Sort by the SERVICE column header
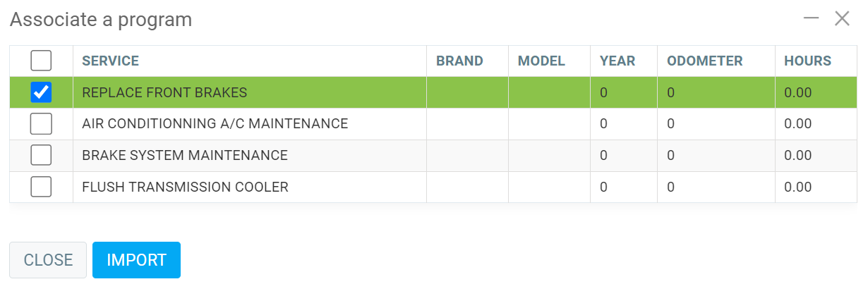 pyautogui.click(x=111, y=61)
